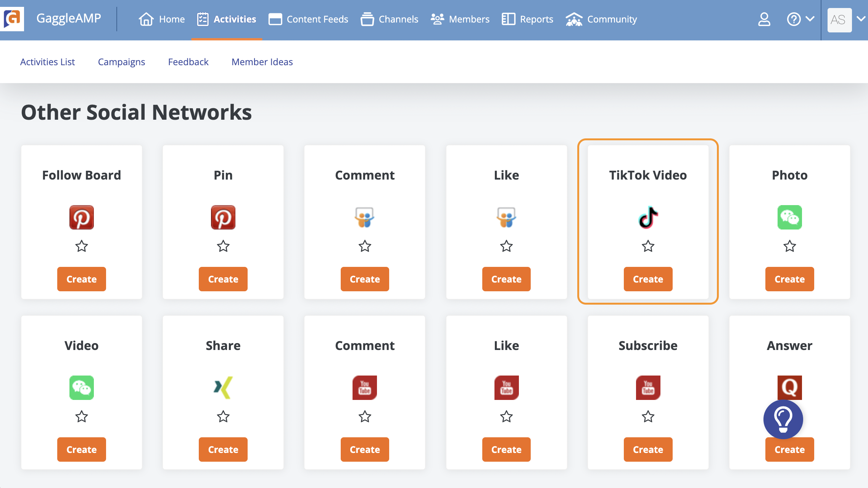The image size is (868, 488).
Task: Create a Follow Board activity
Action: [x=82, y=279]
